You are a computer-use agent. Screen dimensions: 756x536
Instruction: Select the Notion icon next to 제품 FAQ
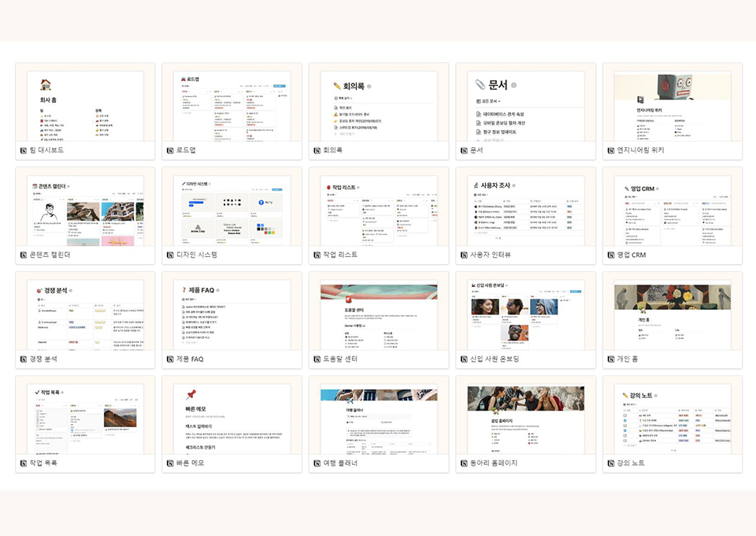[x=170, y=359]
